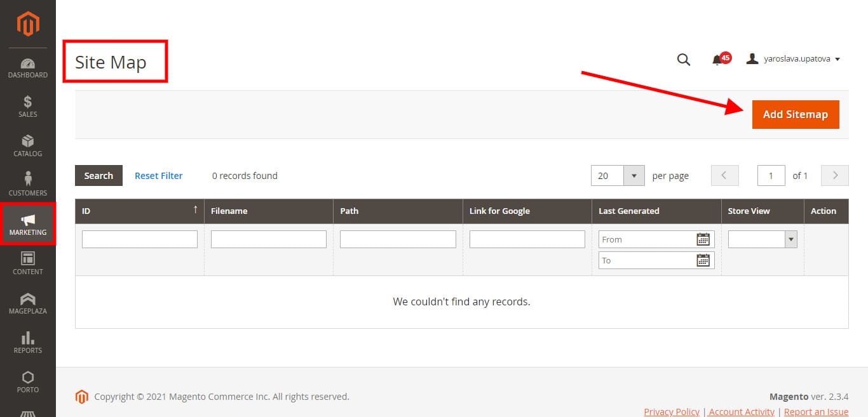Open the Mageplaza sidebar menu

pyautogui.click(x=28, y=303)
